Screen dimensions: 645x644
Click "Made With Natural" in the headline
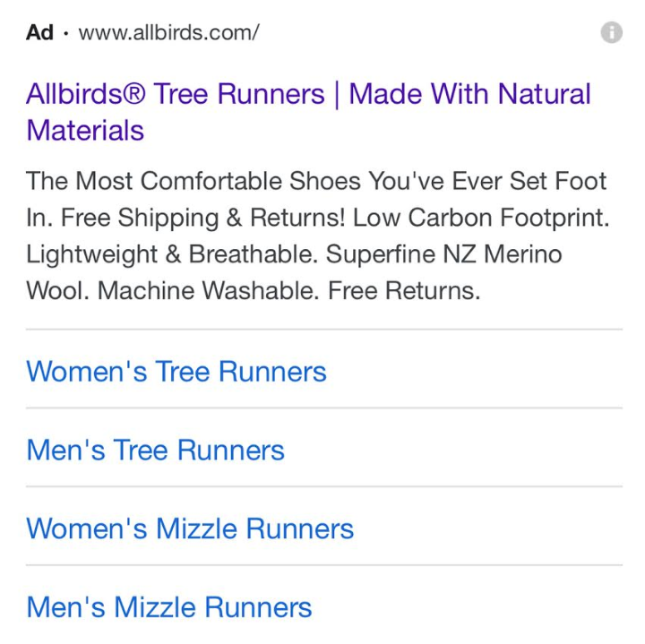pos(469,94)
